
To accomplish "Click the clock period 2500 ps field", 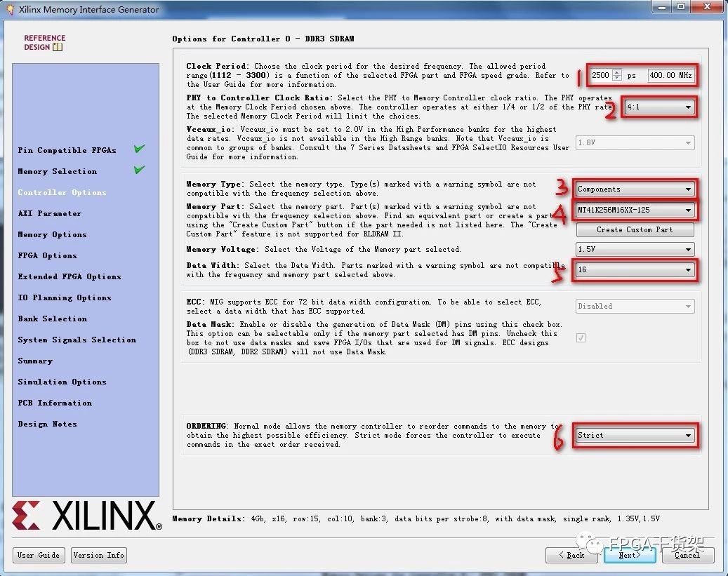I will tap(605, 75).
